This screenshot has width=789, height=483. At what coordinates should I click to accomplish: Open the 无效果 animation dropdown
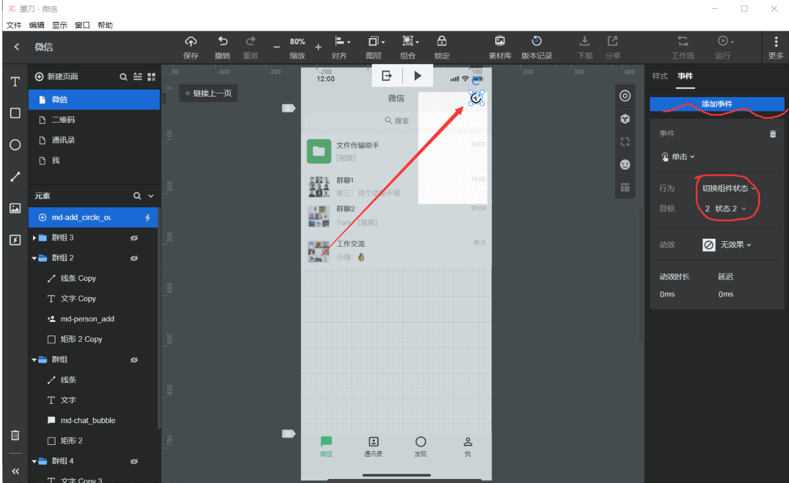(727, 245)
